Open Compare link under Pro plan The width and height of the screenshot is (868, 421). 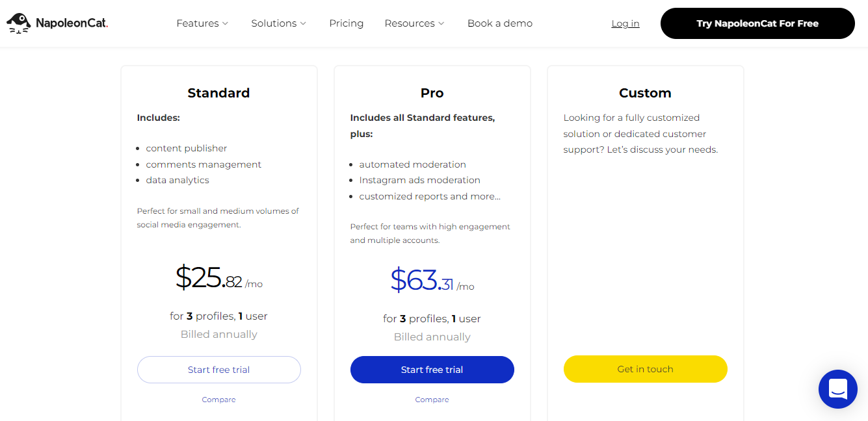[432, 400]
